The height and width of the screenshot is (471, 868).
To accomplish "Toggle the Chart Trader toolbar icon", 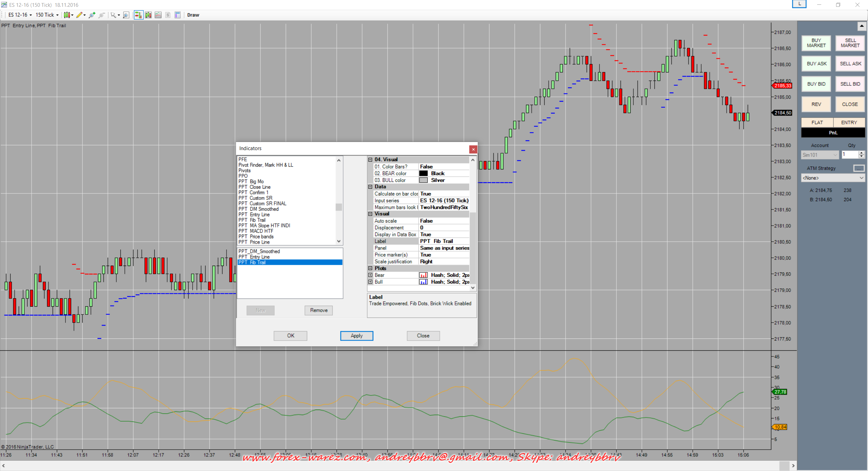I will (x=138, y=15).
